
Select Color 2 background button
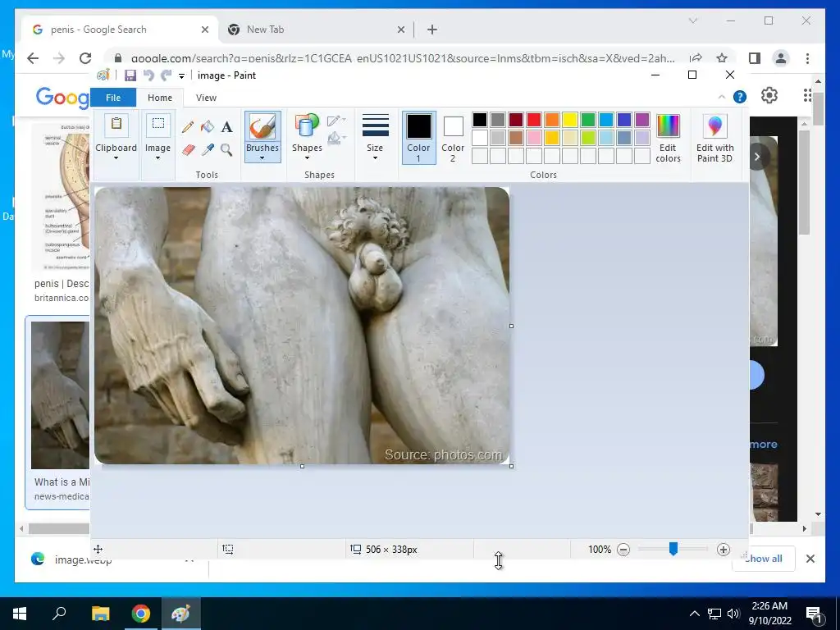tap(453, 138)
